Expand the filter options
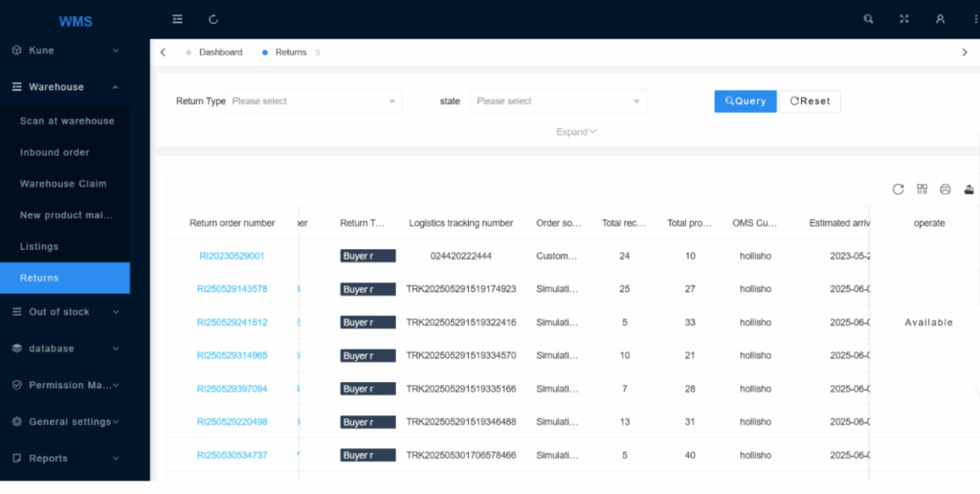 (576, 132)
